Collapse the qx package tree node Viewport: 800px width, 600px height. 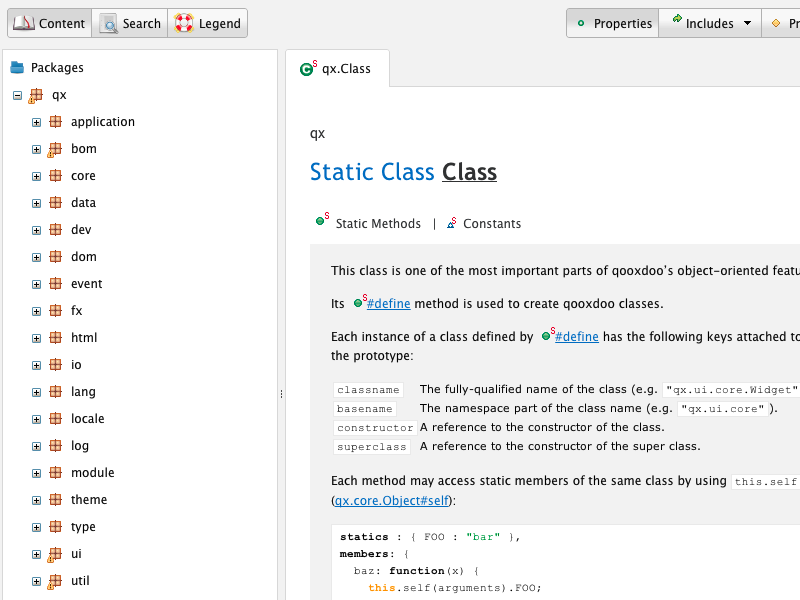click(x=17, y=95)
